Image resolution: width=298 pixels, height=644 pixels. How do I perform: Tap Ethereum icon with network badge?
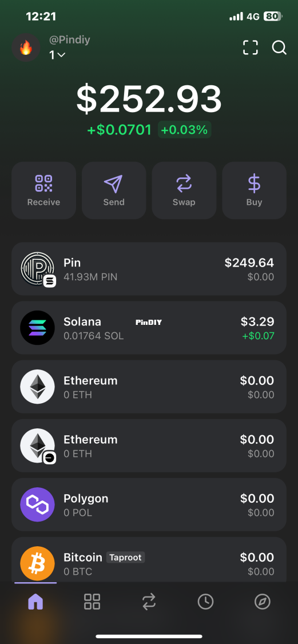37,446
